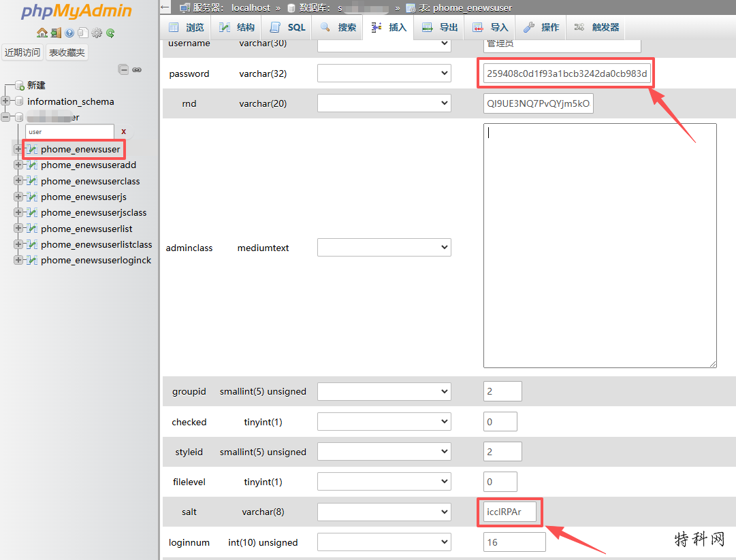Open the 搜索 search tab
736x560 pixels.
pos(338,27)
